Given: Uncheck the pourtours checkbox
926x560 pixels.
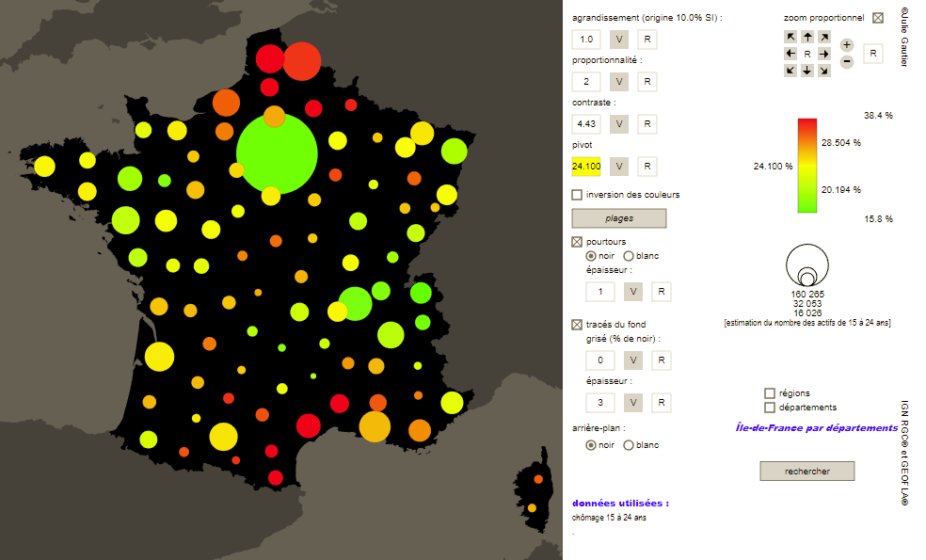Looking at the screenshot, I should point(577,242).
